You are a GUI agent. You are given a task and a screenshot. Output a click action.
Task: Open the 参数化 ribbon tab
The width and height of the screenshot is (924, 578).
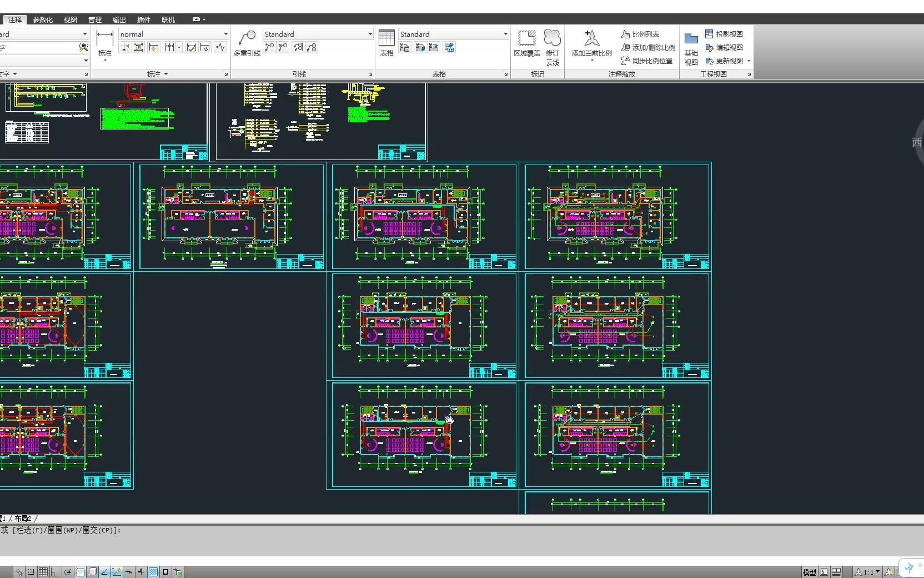click(43, 19)
